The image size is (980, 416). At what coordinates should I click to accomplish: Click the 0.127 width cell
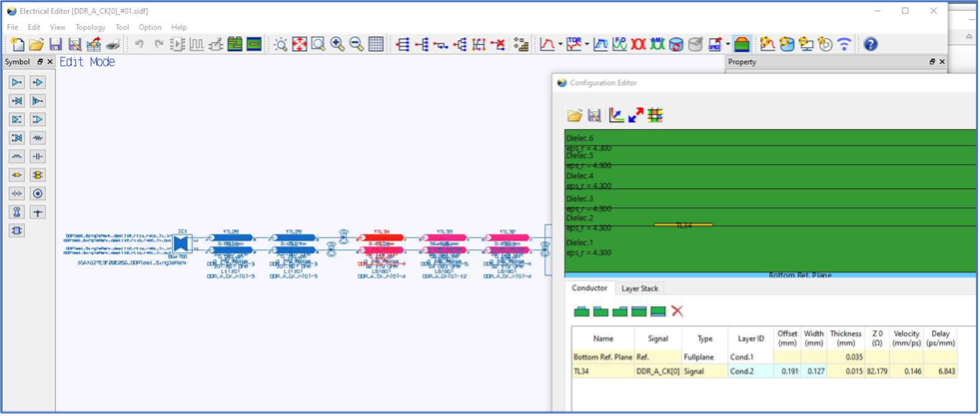[x=813, y=371]
